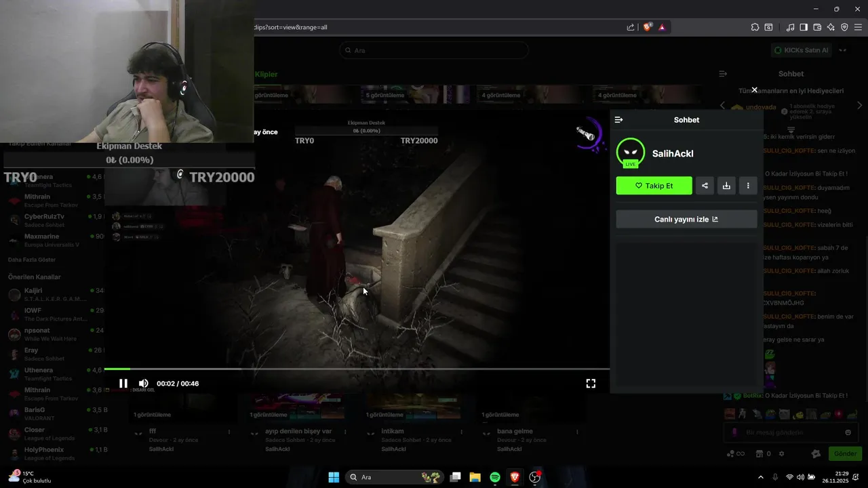868x488 pixels.
Task: Open Brave Rewards triangle icon
Action: [662, 27]
